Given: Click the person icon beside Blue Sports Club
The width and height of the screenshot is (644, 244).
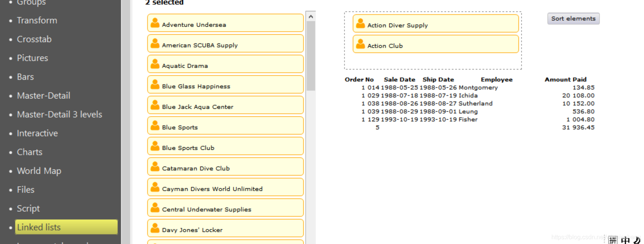Looking at the screenshot, I should (x=155, y=146).
